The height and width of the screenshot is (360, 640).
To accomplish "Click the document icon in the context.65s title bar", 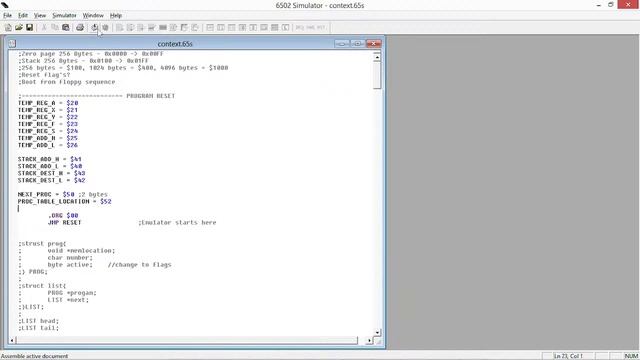I will (x=12, y=44).
